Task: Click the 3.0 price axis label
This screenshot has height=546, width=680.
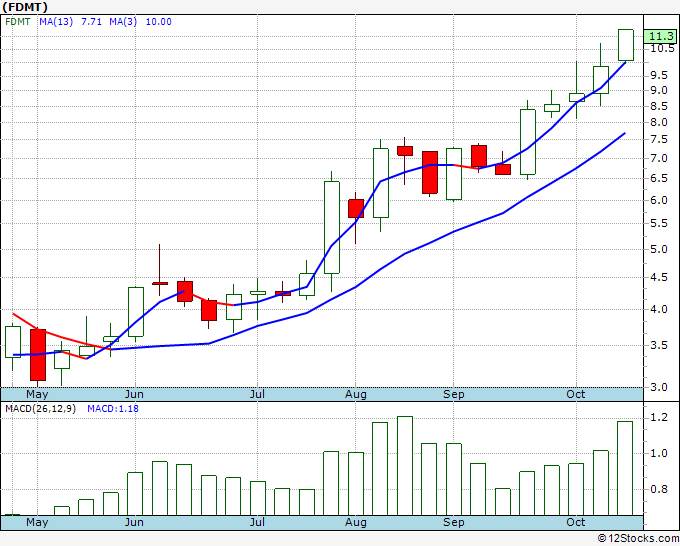Action: pos(659,387)
